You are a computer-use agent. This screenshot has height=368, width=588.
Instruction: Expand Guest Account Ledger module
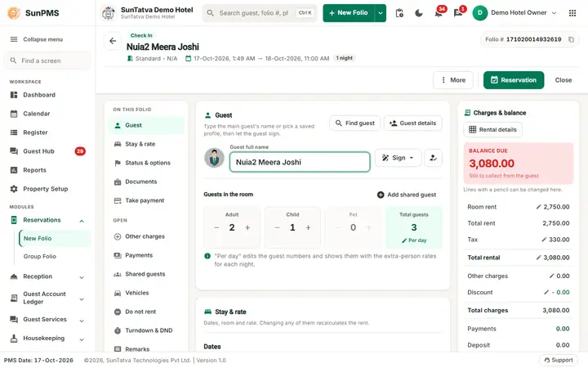82,299
